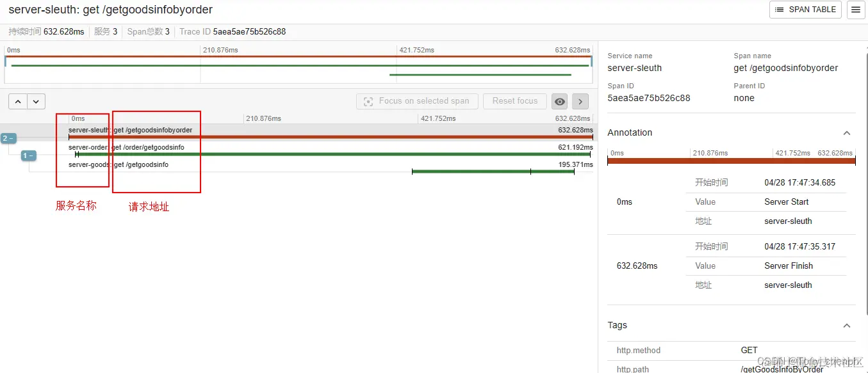Image resolution: width=868 pixels, height=373 pixels.
Task: Collapse the Annotation section
Action: pyautogui.click(x=847, y=133)
